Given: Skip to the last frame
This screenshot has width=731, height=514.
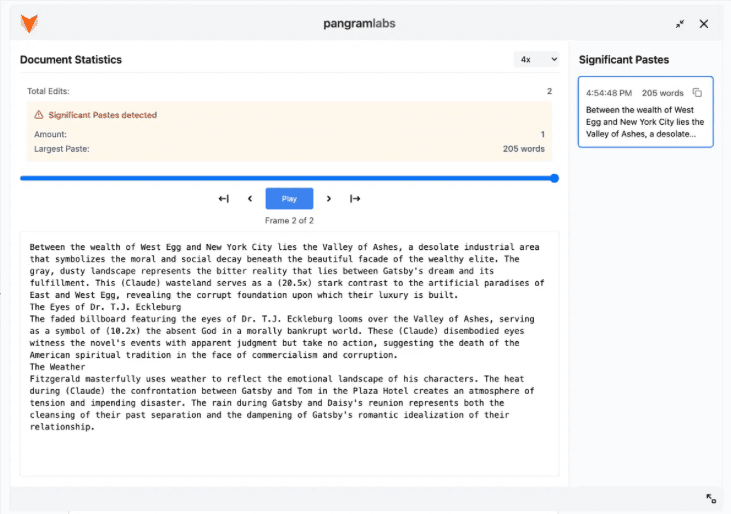Looking at the screenshot, I should [355, 198].
